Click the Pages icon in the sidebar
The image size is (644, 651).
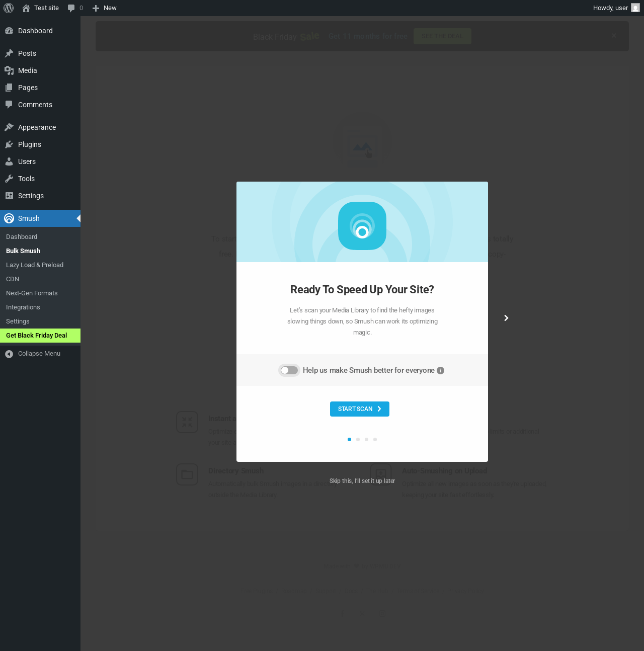9,88
